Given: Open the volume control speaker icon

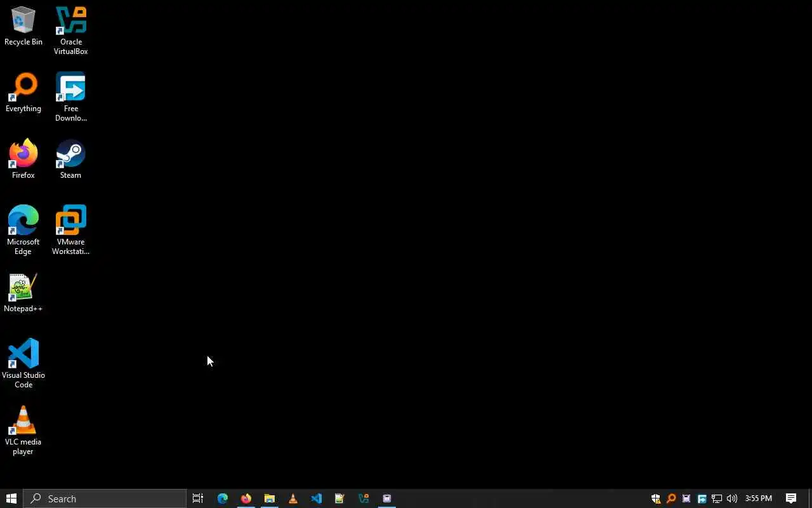Looking at the screenshot, I should [x=732, y=498].
